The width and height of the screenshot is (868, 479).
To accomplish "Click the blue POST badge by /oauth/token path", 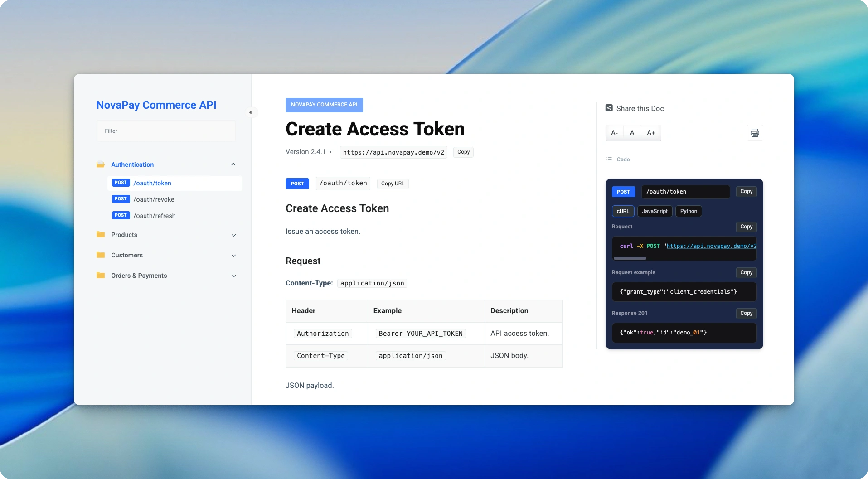I will coord(297,184).
